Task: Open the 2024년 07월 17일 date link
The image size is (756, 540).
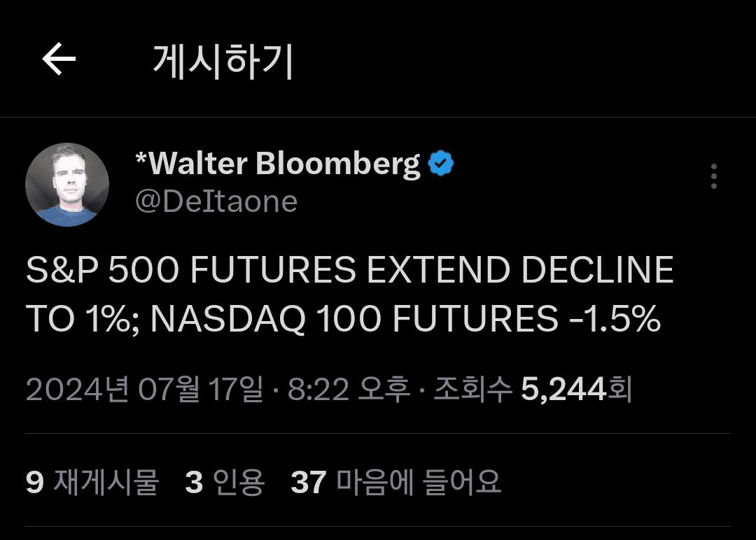Action: click(145, 389)
